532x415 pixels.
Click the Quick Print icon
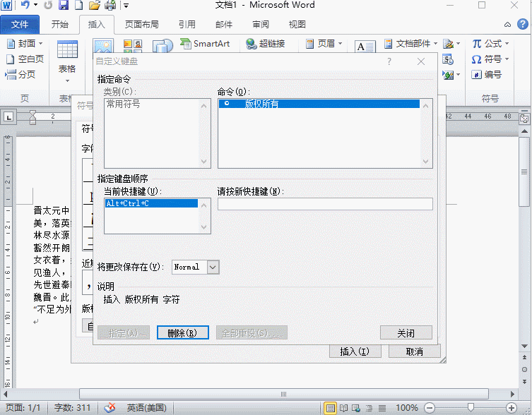click(x=111, y=5)
